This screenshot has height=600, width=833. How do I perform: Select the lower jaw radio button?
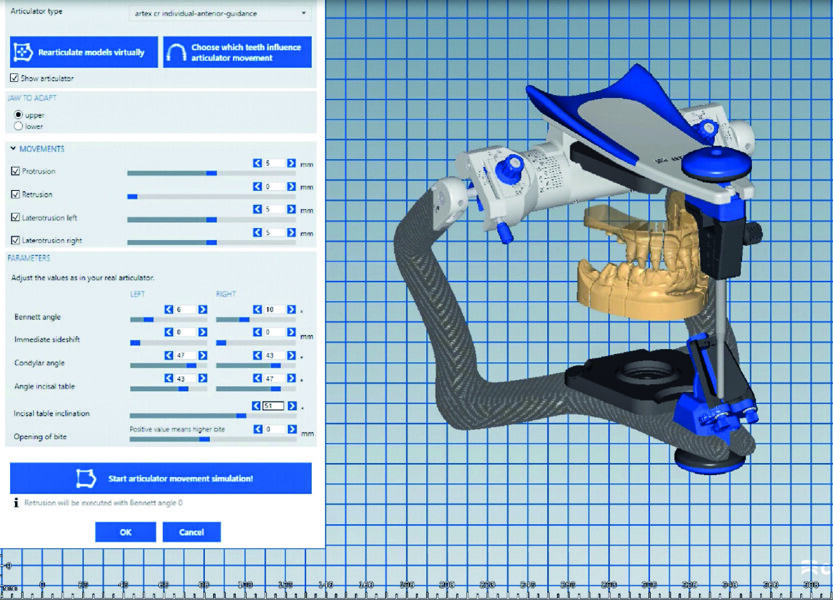[x=18, y=126]
